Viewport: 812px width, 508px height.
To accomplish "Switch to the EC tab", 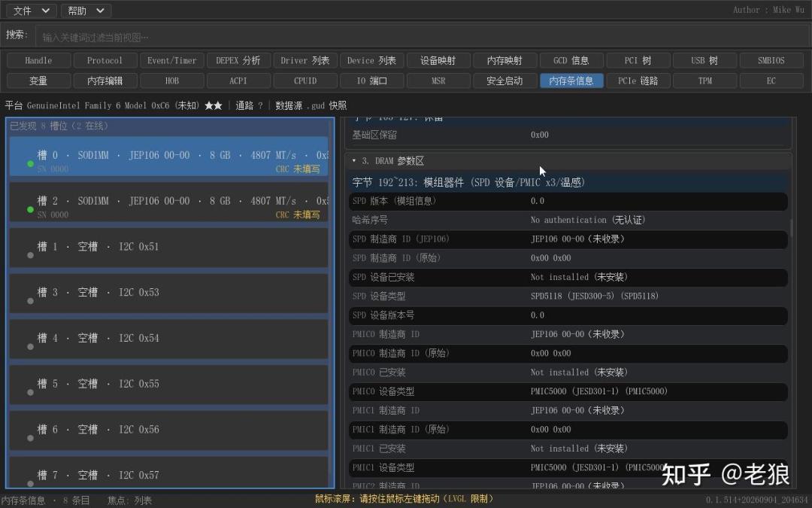I will pyautogui.click(x=771, y=81).
